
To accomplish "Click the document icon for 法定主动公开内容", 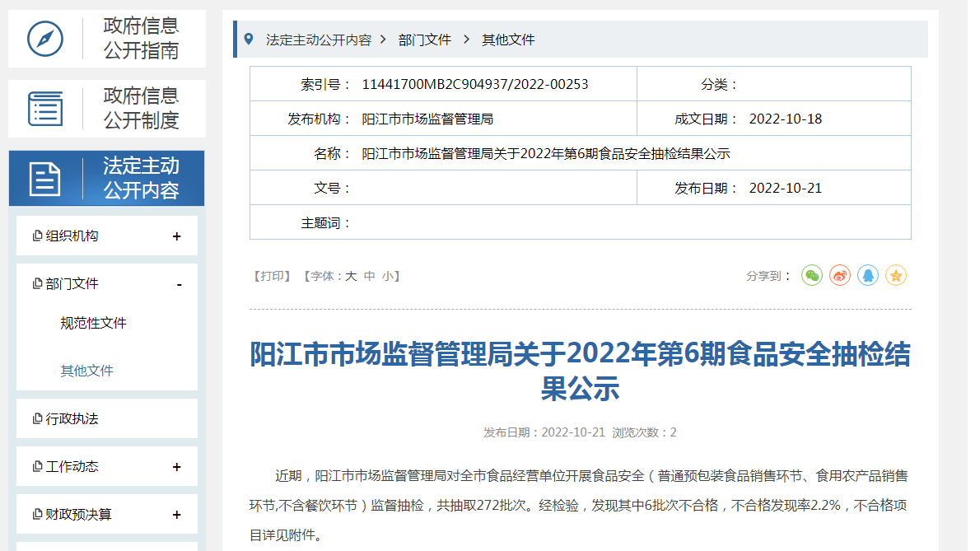I will pos(45,180).
